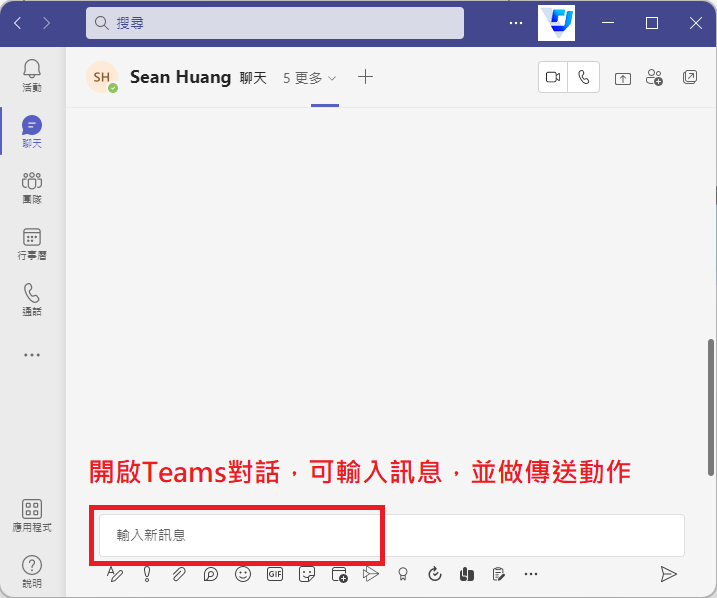
Task: Open more messaging options ellipsis in toolbar
Action: (x=531, y=574)
